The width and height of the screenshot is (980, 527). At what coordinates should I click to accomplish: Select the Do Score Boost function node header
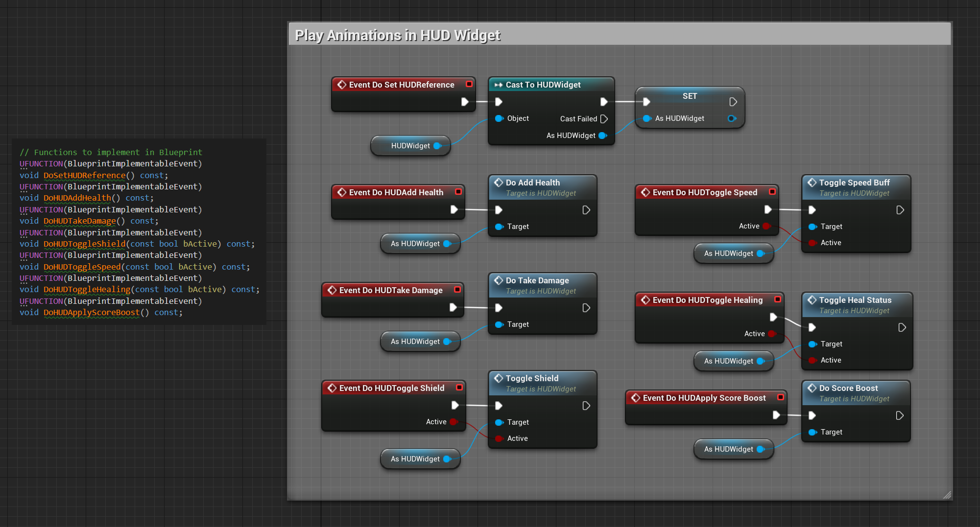[856, 392]
